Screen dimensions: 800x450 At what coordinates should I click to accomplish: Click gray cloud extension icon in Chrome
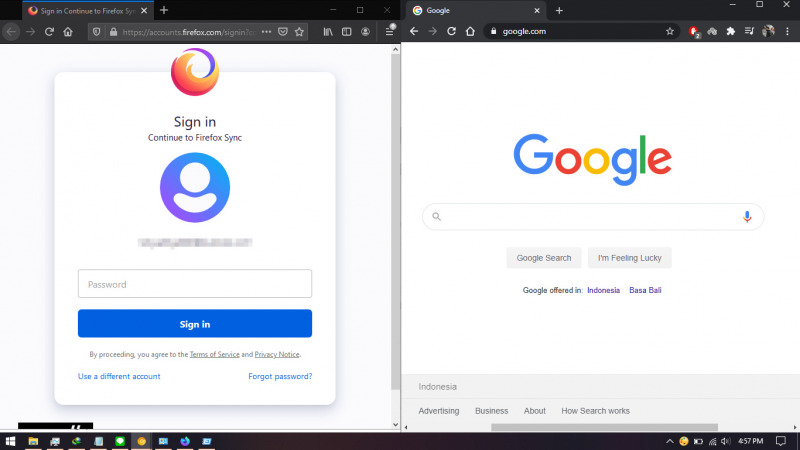pyautogui.click(x=712, y=31)
